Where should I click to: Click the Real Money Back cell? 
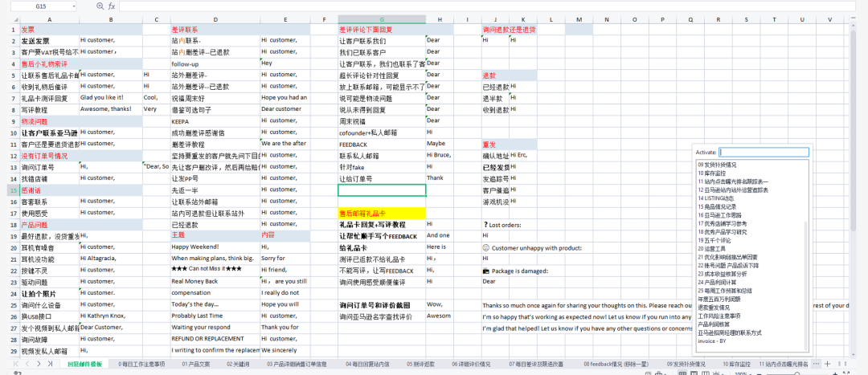[215, 282]
